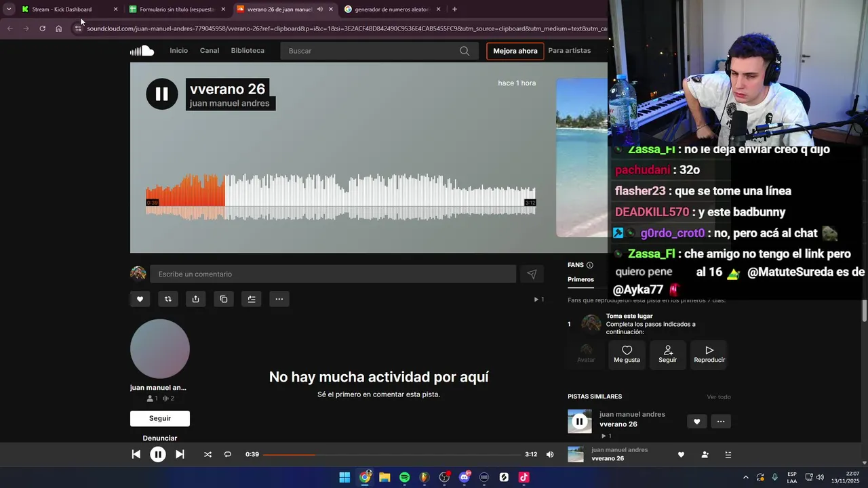Open the Para artistas link
This screenshot has width=868, height=488.
(x=570, y=51)
